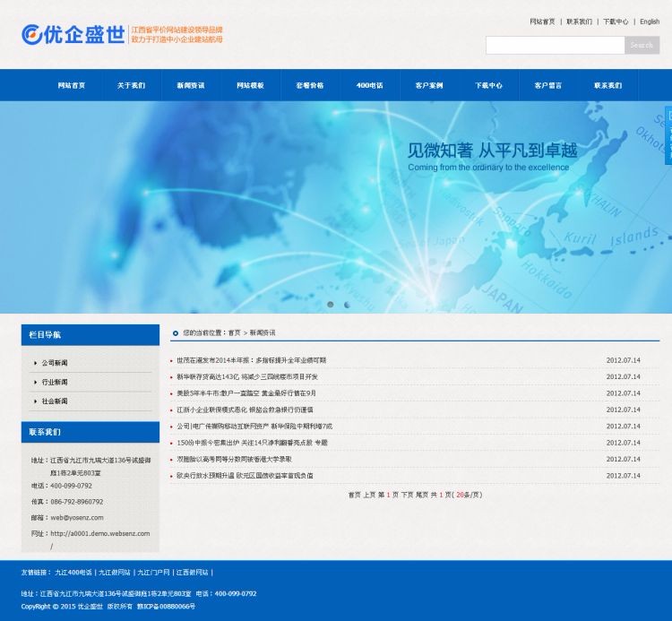Image resolution: width=672 pixels, height=621 pixels.
Task: Open 关于我们 in the navigation bar
Action: coord(131,85)
